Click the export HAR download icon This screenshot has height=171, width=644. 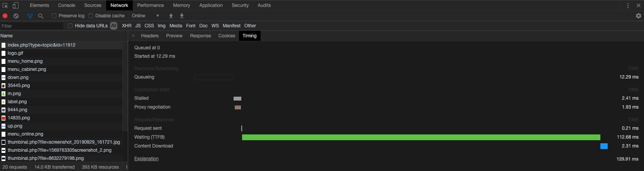pos(182,16)
